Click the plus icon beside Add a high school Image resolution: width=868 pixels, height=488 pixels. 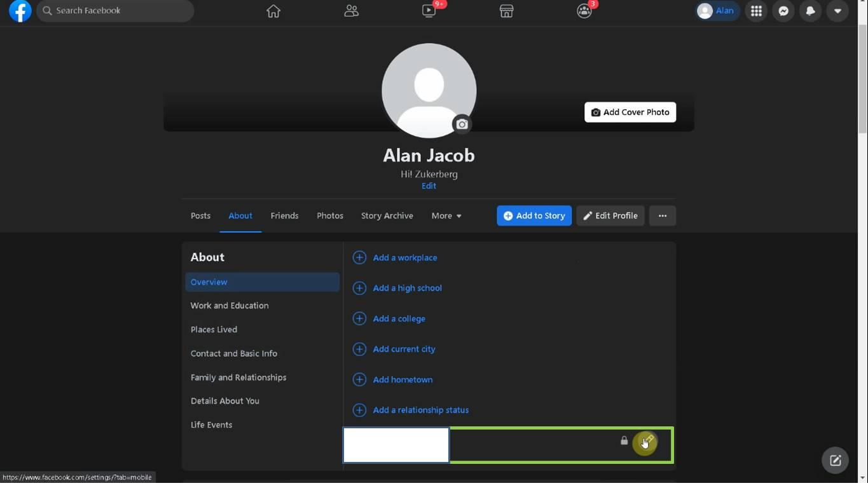[359, 288]
